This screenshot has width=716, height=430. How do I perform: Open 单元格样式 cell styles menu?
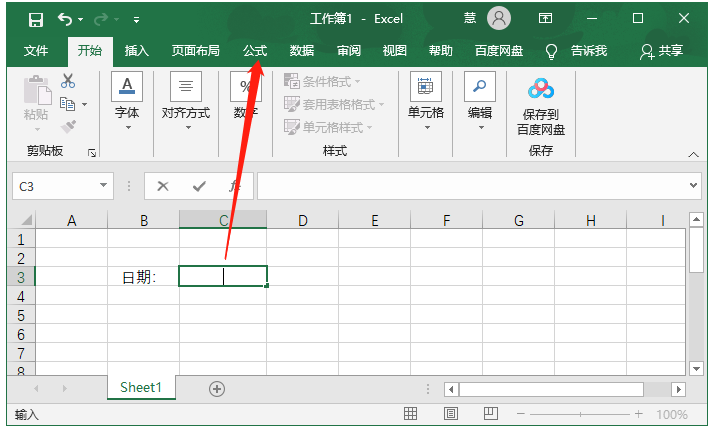click(328, 127)
